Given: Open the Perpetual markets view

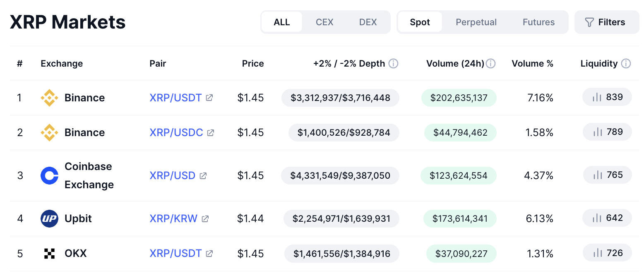Looking at the screenshot, I should [x=476, y=22].
